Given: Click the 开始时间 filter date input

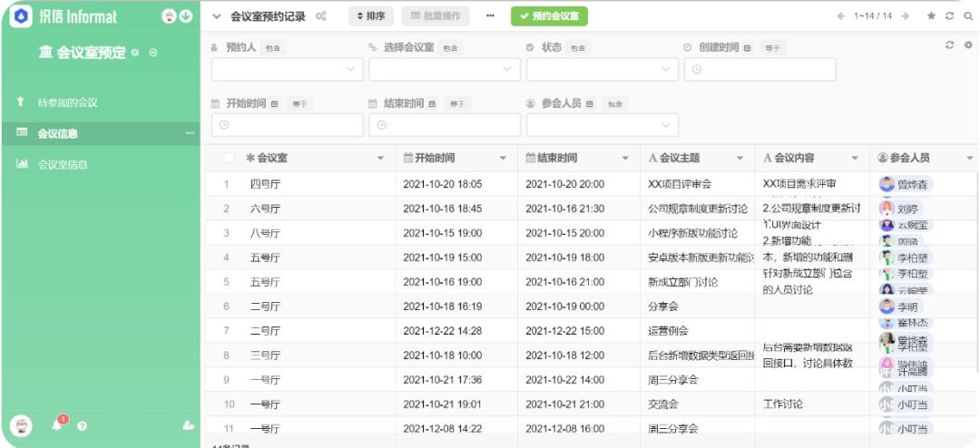Looking at the screenshot, I should click(x=288, y=125).
